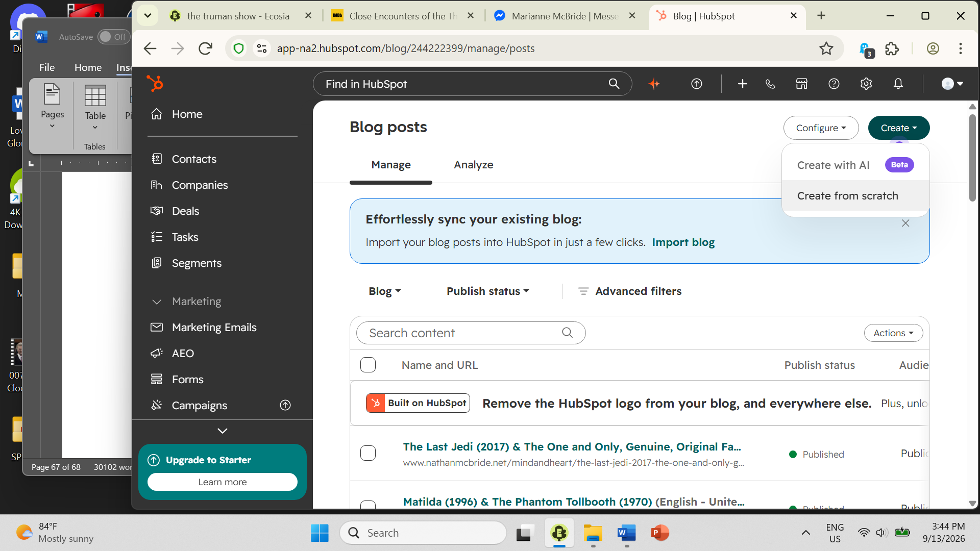
Task: Open Deals in the sidebar
Action: coord(185,211)
